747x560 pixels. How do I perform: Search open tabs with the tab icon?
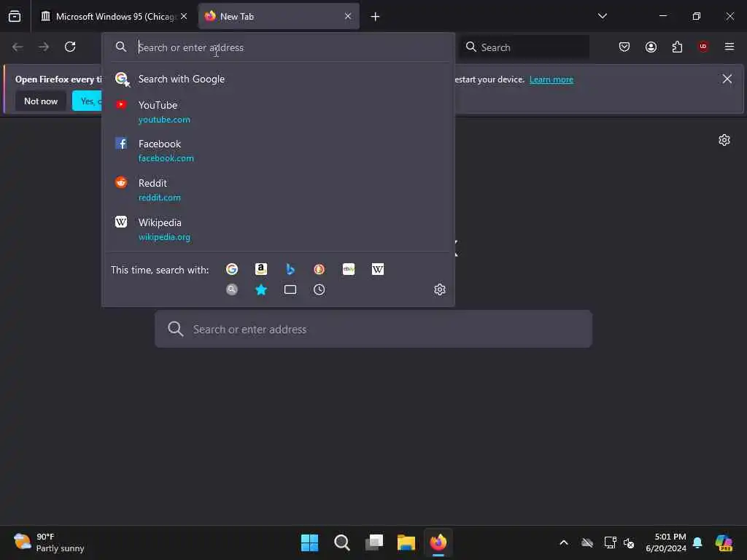[290, 289]
